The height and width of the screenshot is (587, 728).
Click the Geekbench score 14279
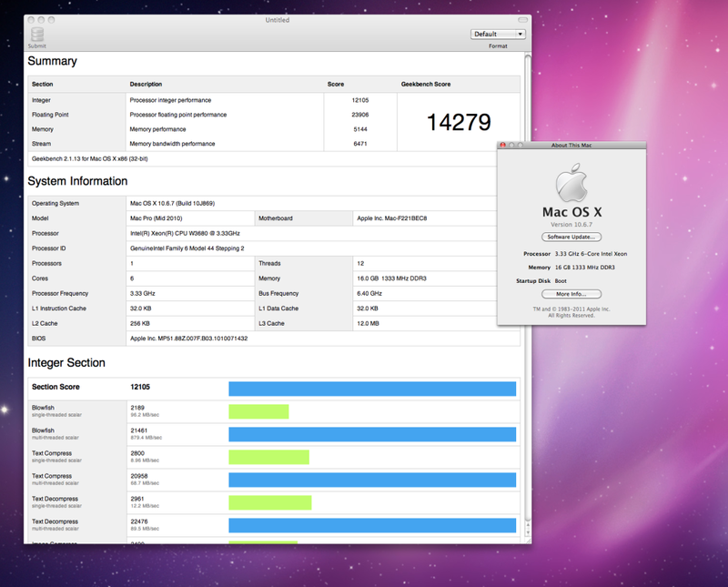459,122
